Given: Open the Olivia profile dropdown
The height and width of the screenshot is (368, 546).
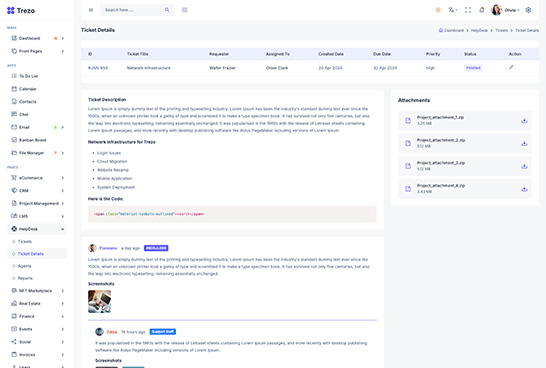Looking at the screenshot, I should coord(505,10).
